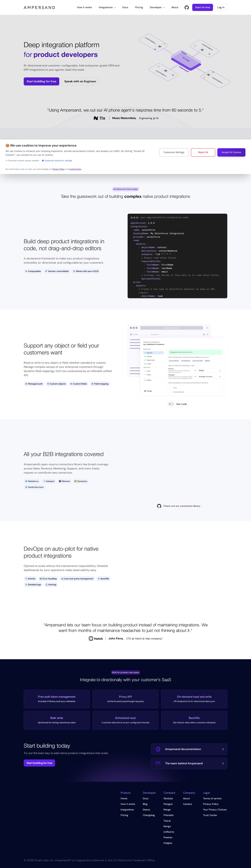Click Check out our connectors library
Screen dimensions: 251x868
[179, 506]
